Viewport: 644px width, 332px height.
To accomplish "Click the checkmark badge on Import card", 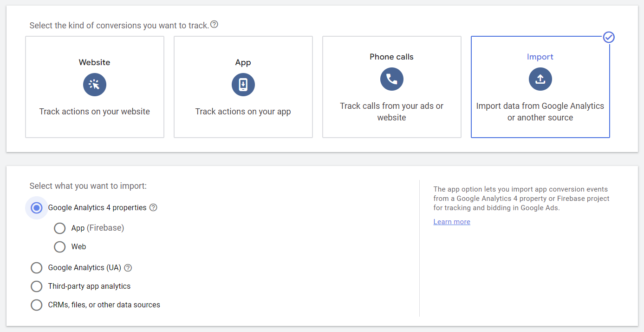I will pyautogui.click(x=609, y=37).
